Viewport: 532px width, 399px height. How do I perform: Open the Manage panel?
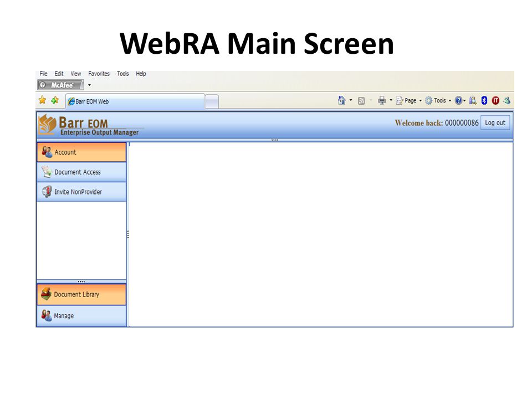81,316
